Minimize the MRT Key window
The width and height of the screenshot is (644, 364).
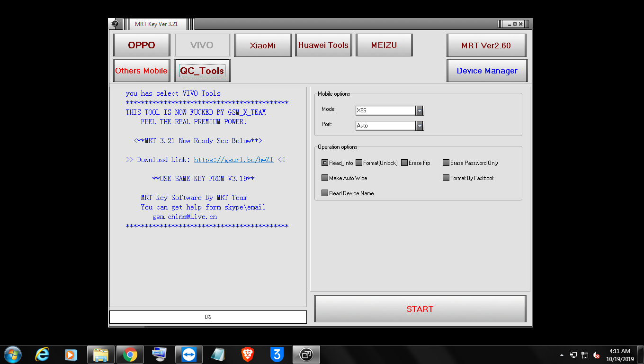tap(510, 24)
